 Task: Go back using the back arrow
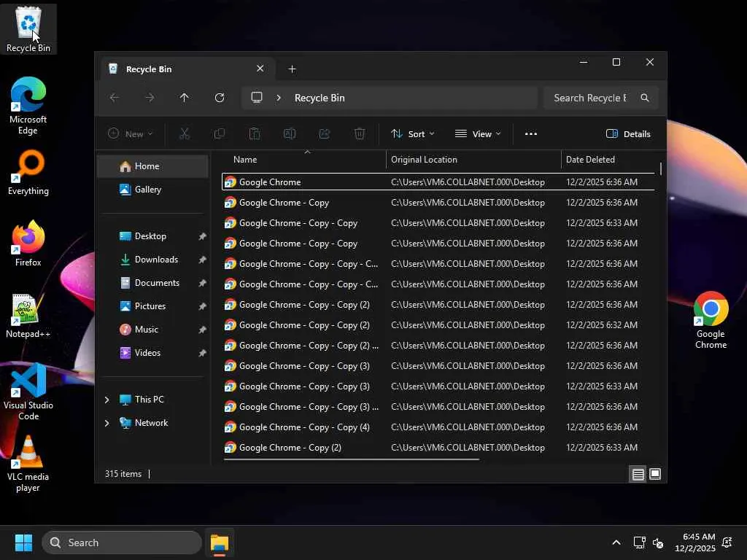click(115, 98)
